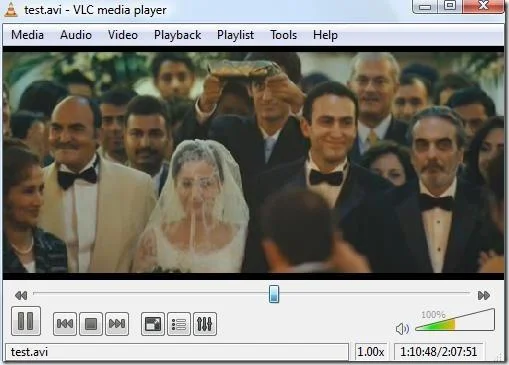Show the playlist panel
The width and height of the screenshot is (509, 365).
179,324
